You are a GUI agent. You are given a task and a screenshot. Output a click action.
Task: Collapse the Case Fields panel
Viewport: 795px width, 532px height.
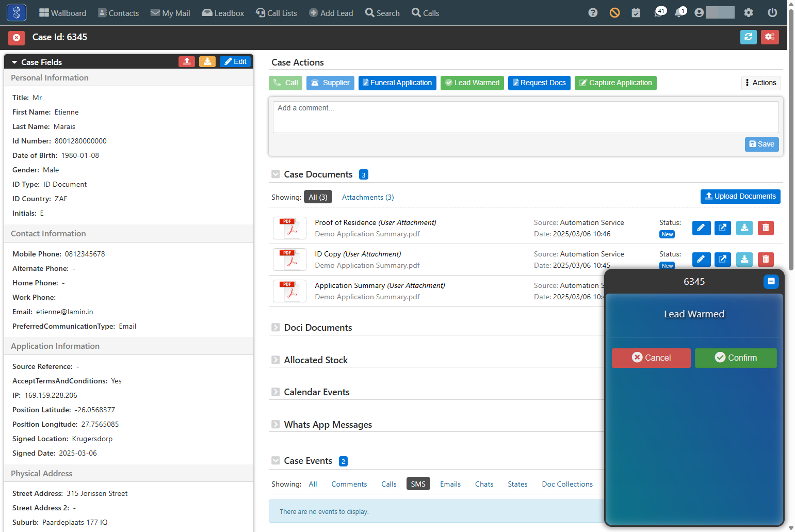coord(14,62)
